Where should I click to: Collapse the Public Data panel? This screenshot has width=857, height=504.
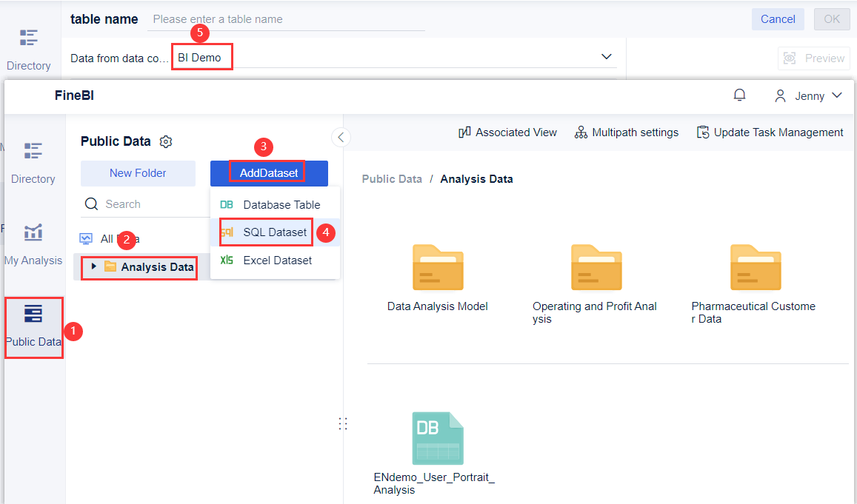341,137
